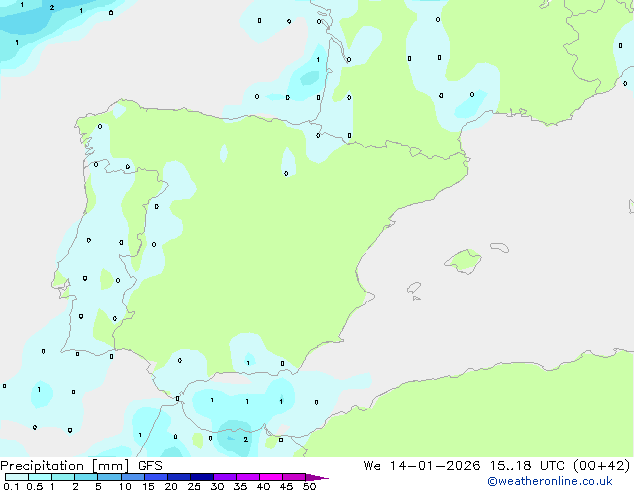Pick the 0.1–0.5 mm palest legend swatch
Screen dimensions: 634x490
17,477
